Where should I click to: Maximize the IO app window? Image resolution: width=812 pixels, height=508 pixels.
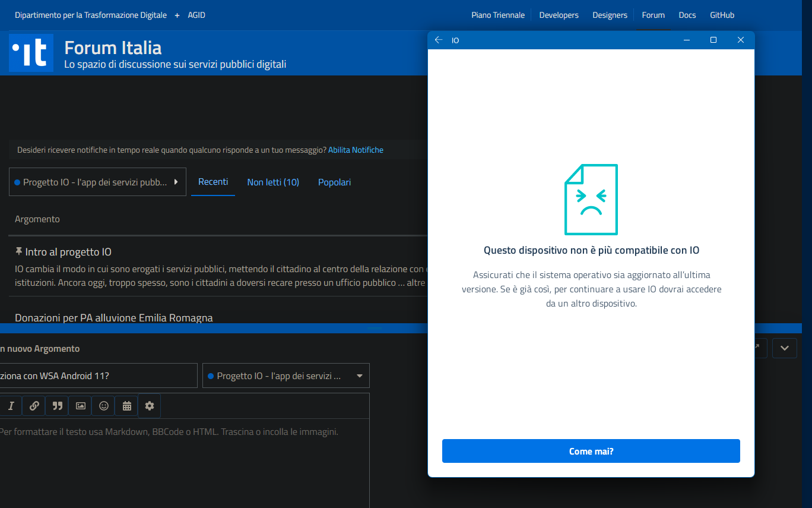pyautogui.click(x=713, y=40)
